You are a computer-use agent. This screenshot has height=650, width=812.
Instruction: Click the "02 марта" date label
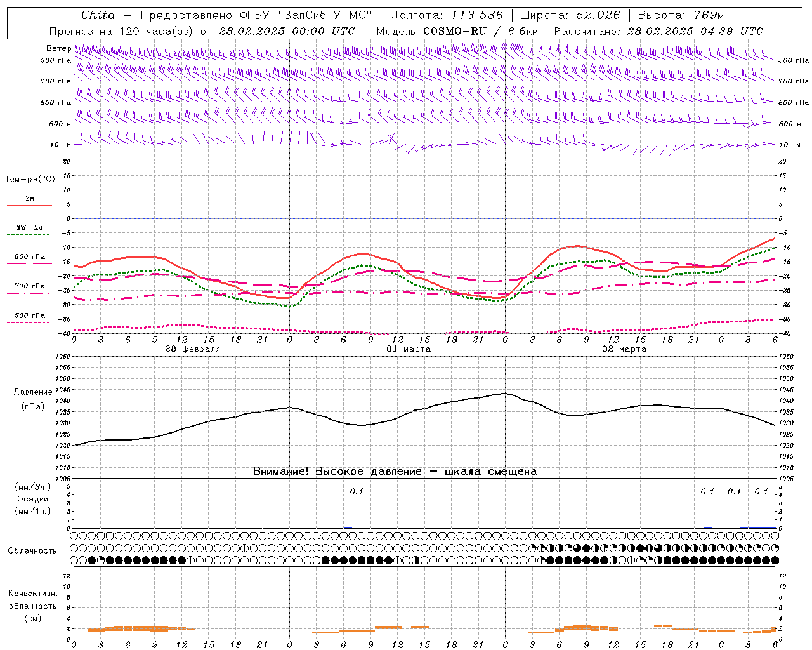[x=624, y=349]
